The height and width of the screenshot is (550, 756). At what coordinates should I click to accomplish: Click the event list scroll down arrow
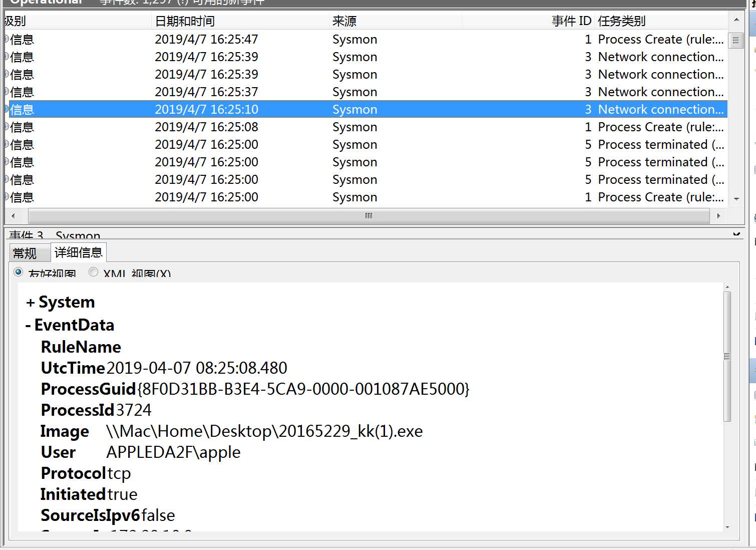click(736, 199)
